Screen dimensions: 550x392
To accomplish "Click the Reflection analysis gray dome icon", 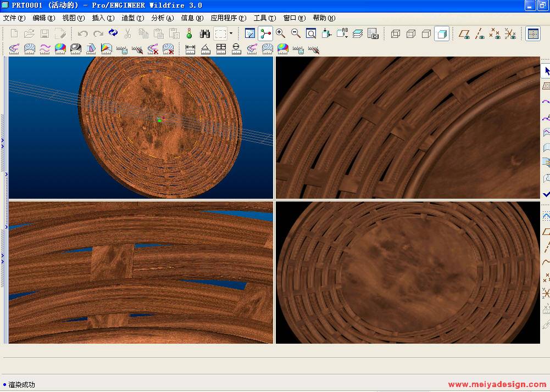I will (x=75, y=49).
